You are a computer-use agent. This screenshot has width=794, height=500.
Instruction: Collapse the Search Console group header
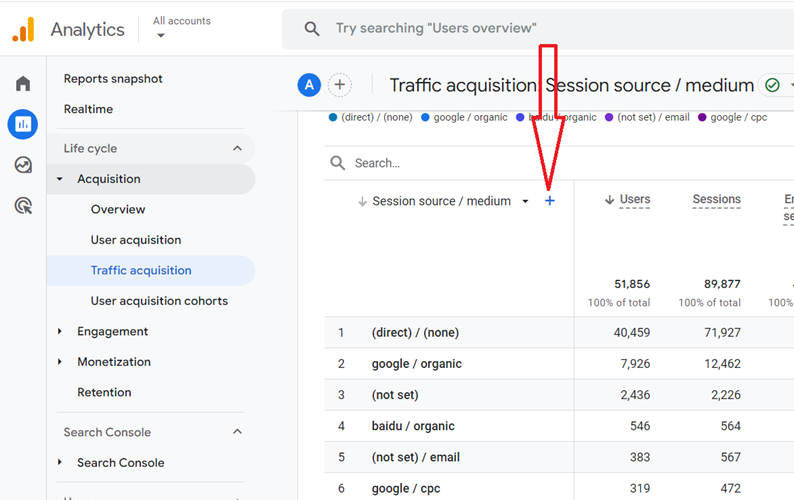(x=237, y=432)
